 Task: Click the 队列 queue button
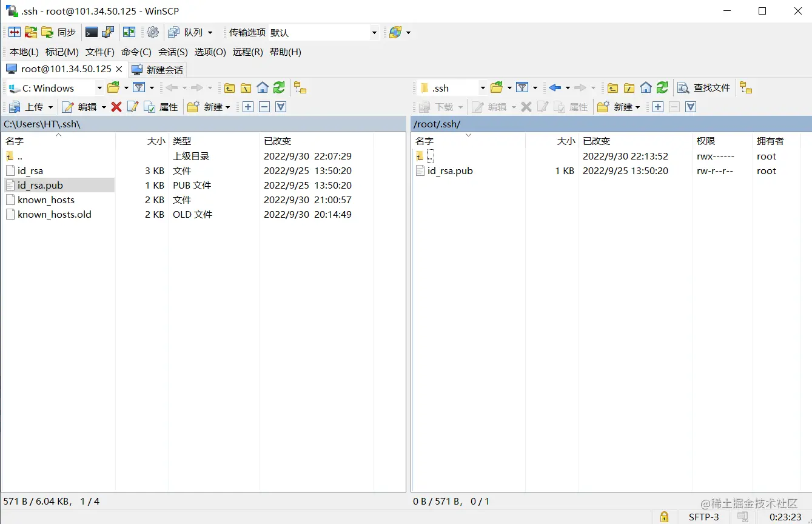click(x=186, y=32)
